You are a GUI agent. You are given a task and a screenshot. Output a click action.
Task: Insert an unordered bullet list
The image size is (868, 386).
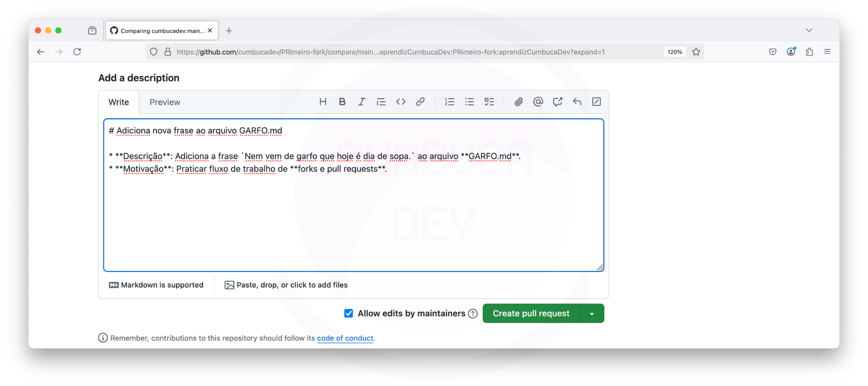469,102
